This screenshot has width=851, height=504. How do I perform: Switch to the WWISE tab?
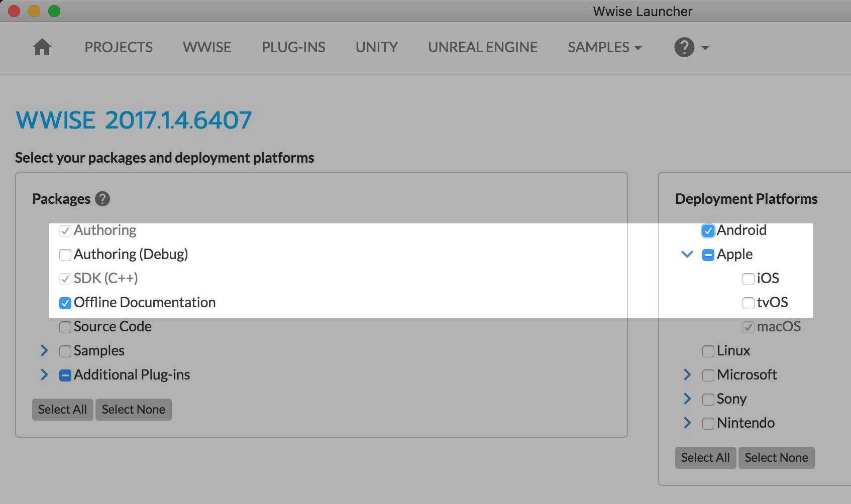coord(207,47)
